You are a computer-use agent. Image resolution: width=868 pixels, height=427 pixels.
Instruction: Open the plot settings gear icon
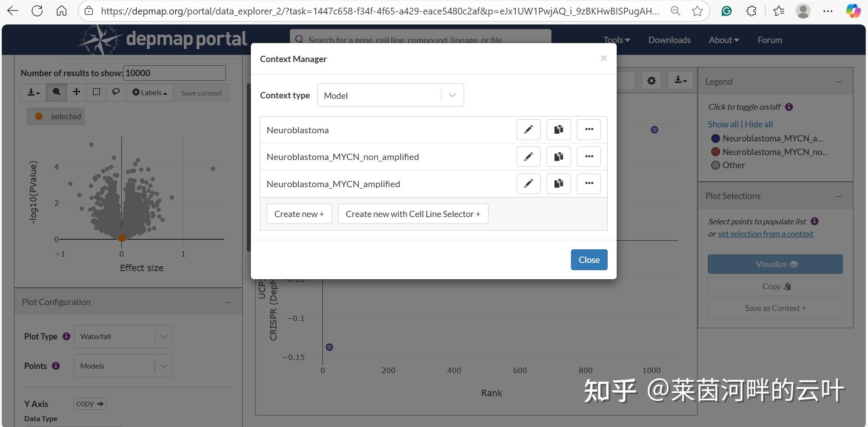point(651,80)
